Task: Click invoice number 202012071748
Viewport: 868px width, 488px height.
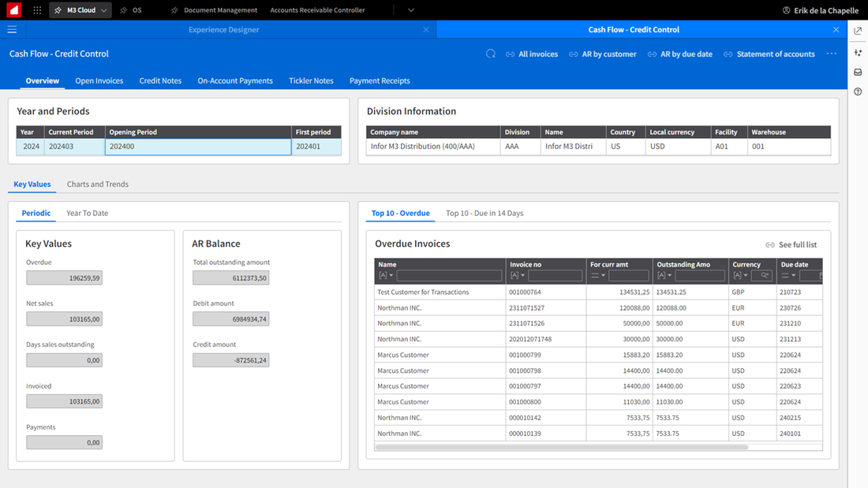Action: [529, 339]
